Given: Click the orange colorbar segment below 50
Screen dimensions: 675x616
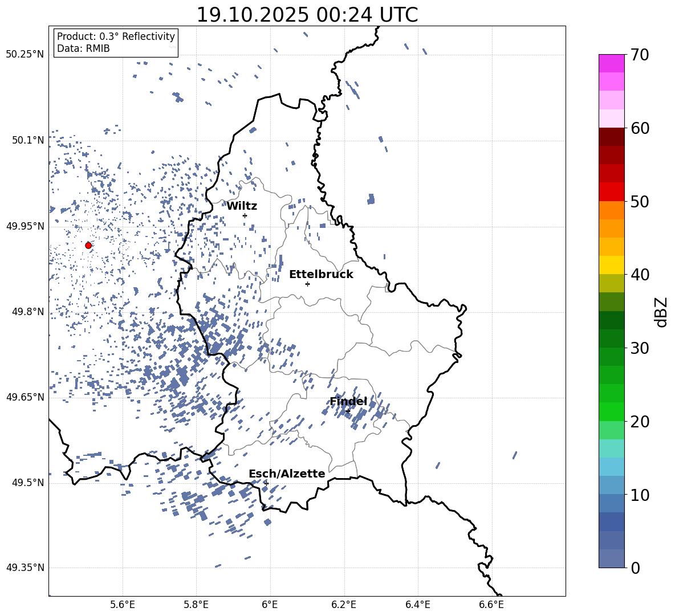Looking at the screenshot, I should [x=611, y=210].
